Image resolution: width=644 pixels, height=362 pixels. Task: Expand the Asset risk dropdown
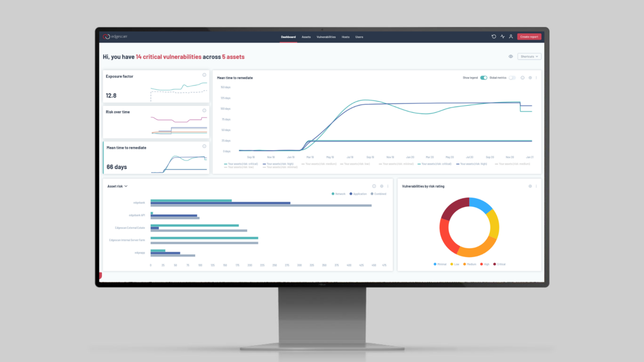126,186
